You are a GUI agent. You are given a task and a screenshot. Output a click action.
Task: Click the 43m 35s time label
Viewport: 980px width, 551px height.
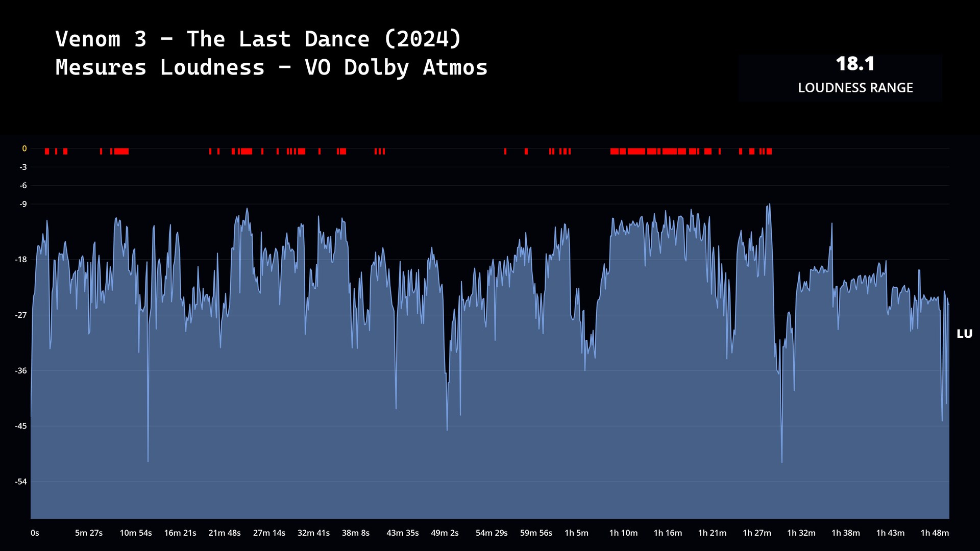click(x=403, y=533)
